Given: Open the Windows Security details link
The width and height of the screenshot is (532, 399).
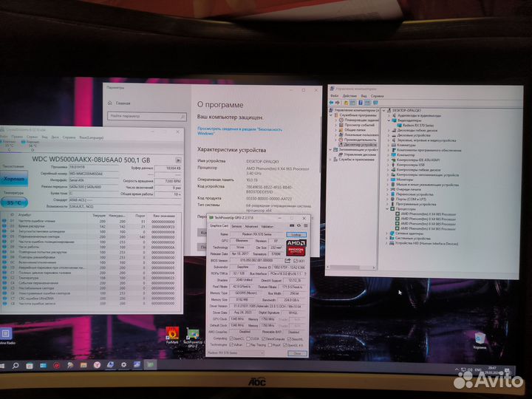Looking at the screenshot, I should [x=239, y=131].
